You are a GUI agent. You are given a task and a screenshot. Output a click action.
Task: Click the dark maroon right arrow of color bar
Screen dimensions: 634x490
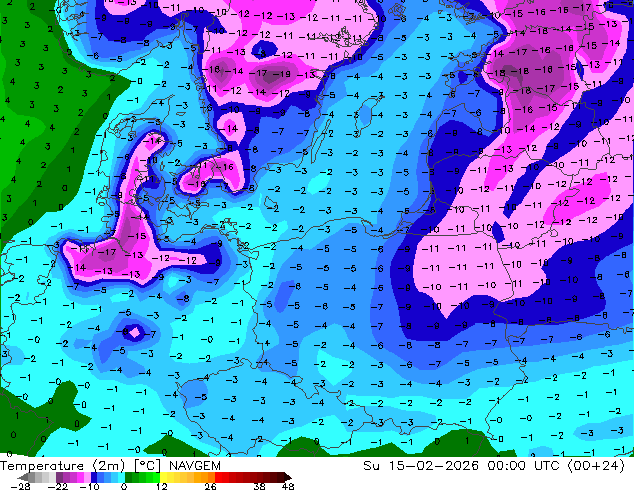pos(287,477)
